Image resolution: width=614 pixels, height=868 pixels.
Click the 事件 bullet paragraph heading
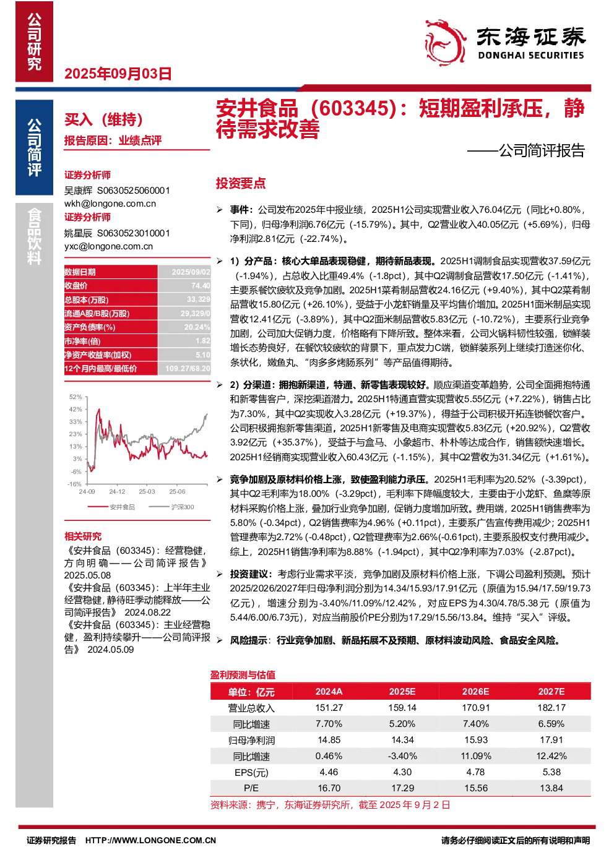[241, 210]
